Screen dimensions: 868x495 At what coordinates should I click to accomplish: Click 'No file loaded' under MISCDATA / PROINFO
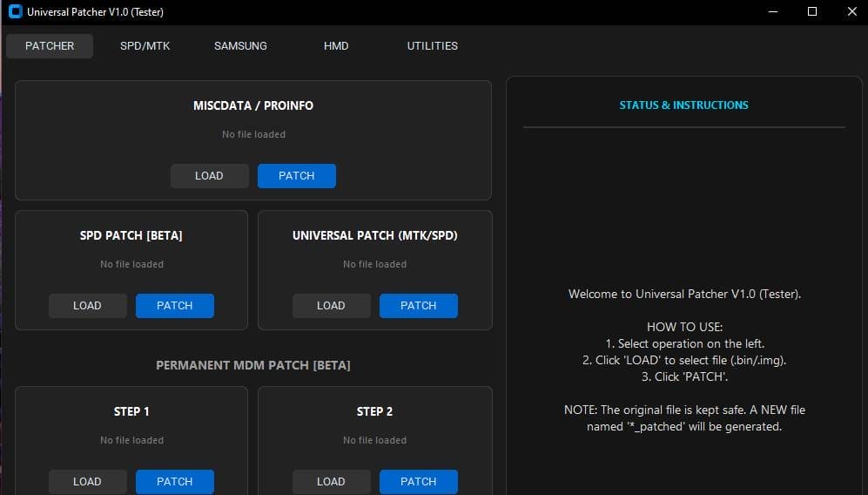pos(253,134)
